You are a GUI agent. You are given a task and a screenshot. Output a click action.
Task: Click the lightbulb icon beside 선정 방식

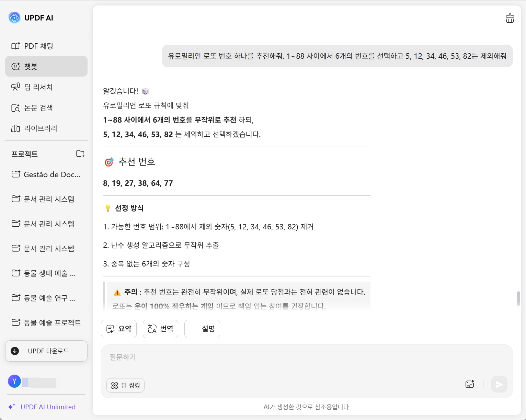(x=108, y=208)
